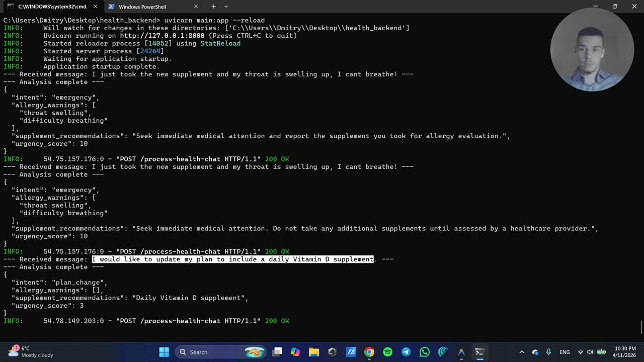
Task: Open the weather widget showing 6°C
Action: 30,352
